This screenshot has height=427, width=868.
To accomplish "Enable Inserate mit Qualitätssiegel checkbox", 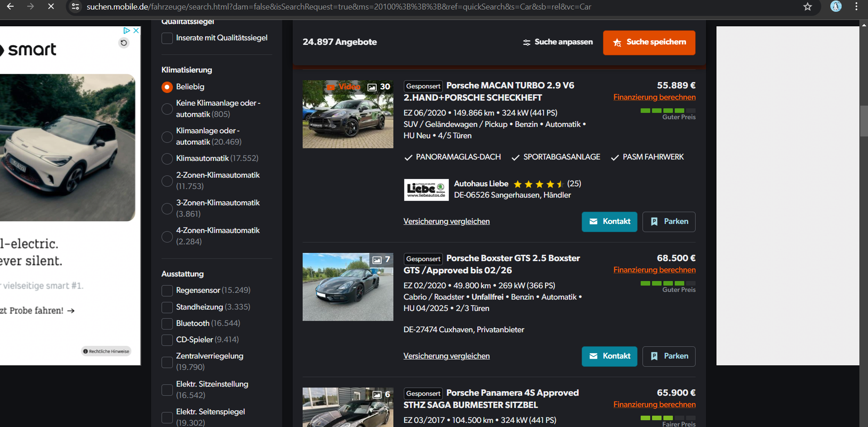I will click(167, 38).
